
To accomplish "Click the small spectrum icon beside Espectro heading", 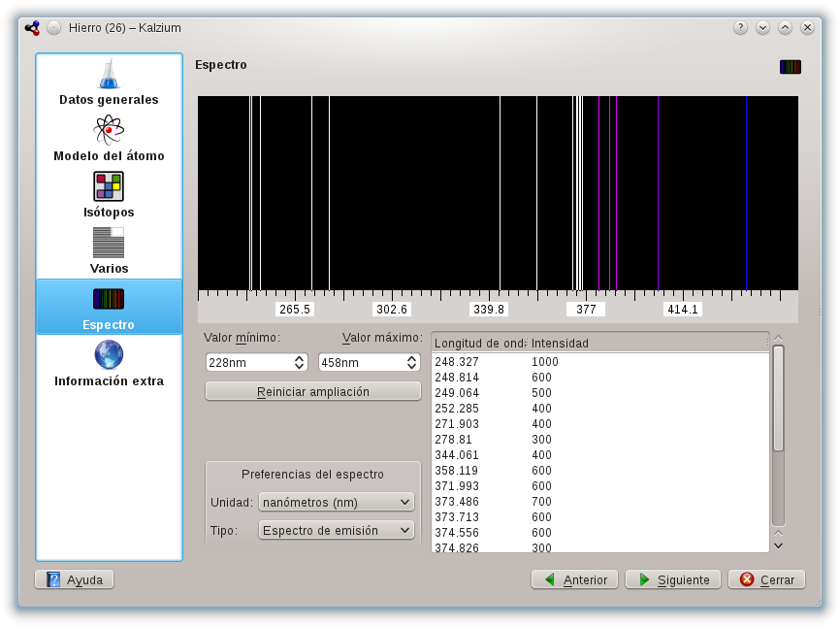I will click(791, 67).
